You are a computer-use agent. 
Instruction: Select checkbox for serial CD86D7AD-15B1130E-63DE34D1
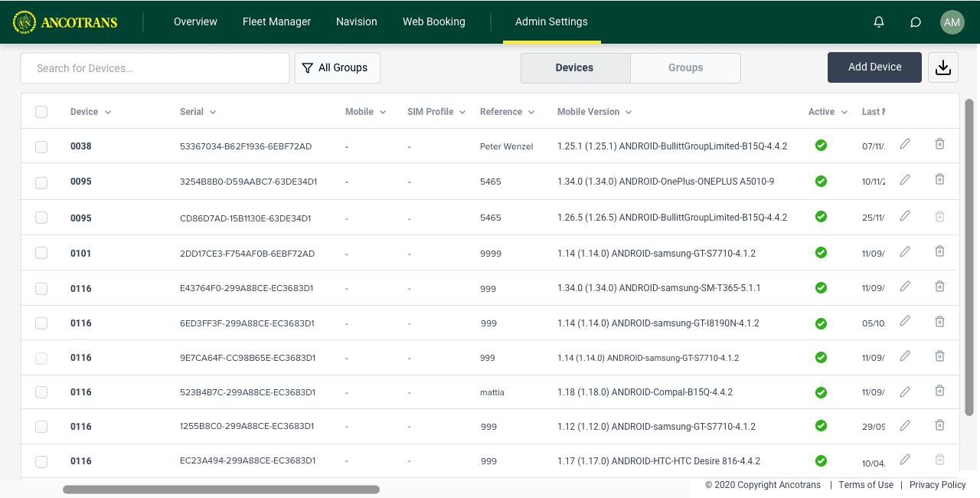(x=41, y=218)
